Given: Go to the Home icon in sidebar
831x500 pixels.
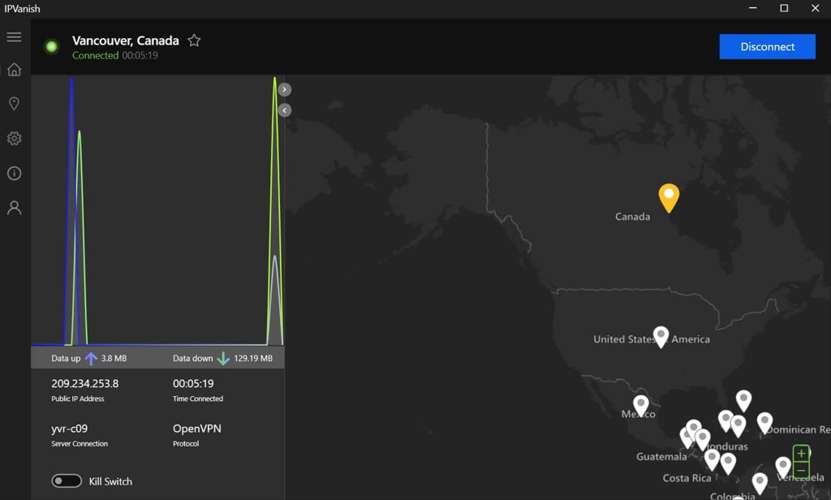Looking at the screenshot, I should click(x=14, y=70).
